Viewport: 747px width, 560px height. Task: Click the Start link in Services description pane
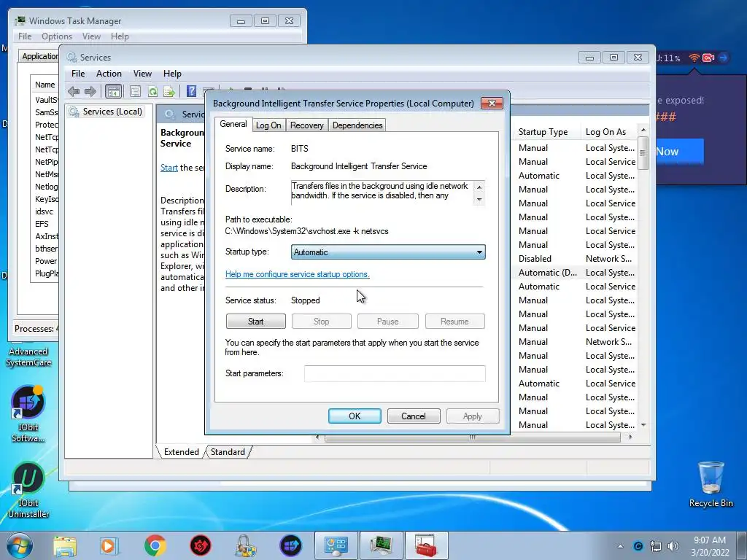click(169, 168)
